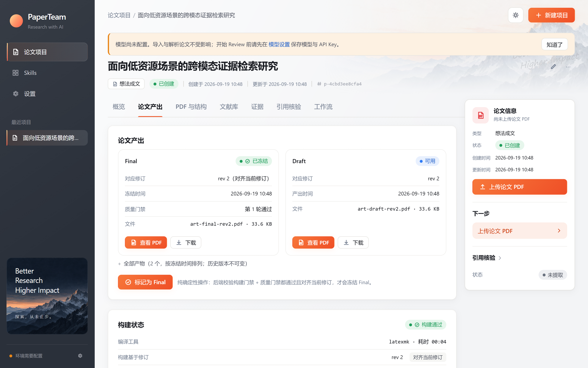View PDF of the Final output
The image size is (588, 368).
tap(146, 242)
